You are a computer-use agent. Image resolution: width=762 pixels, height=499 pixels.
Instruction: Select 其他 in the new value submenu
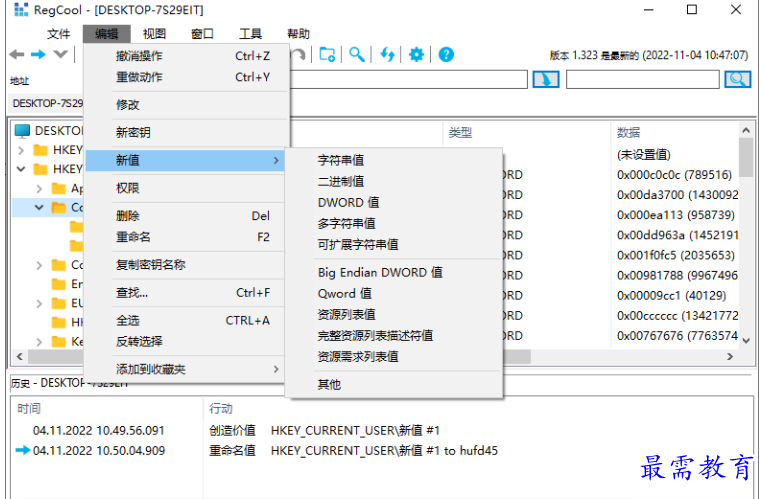394,384
